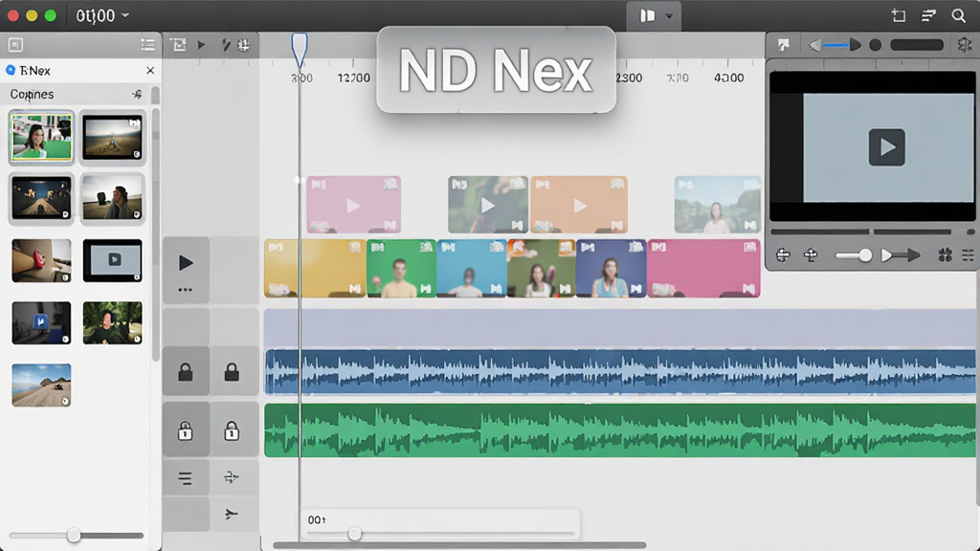Click the pin icon beside Copines

point(137,95)
